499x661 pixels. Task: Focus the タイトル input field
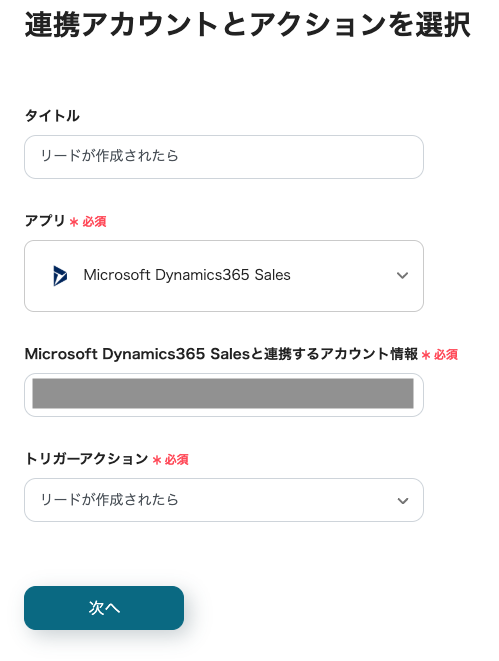click(224, 157)
